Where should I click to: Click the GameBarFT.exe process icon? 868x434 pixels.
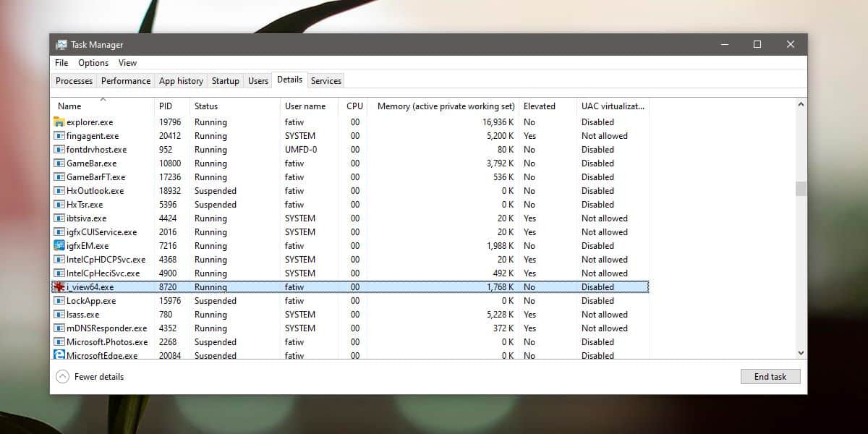click(x=59, y=177)
